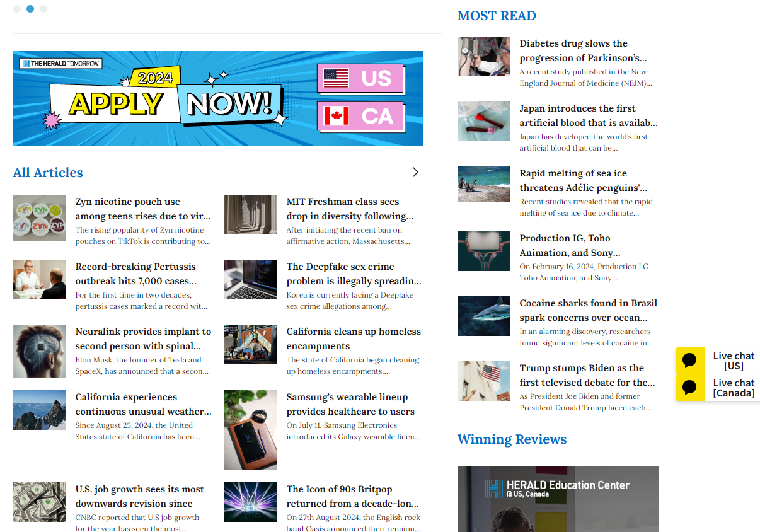
Task: Open the Icon of 90s Britpop article
Action: pos(353,496)
